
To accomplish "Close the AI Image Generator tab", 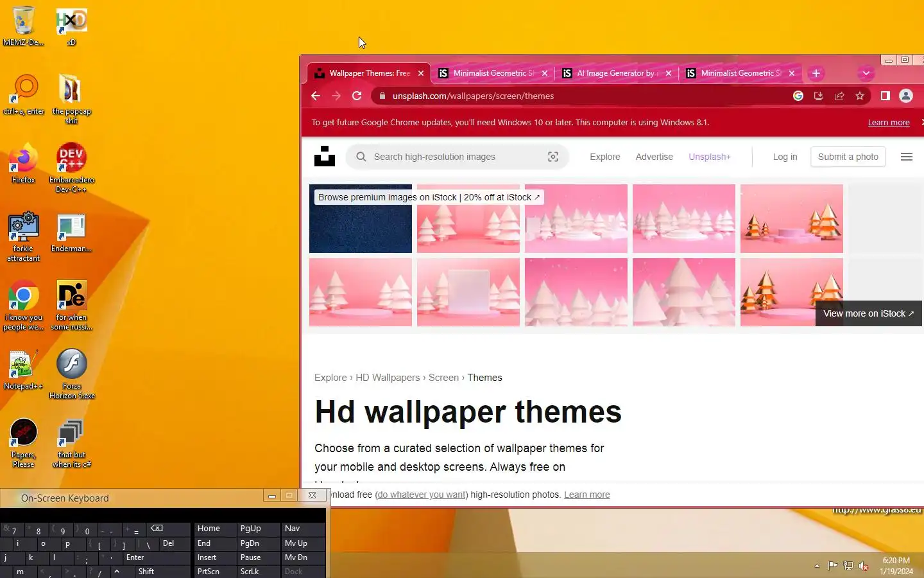I will (669, 73).
